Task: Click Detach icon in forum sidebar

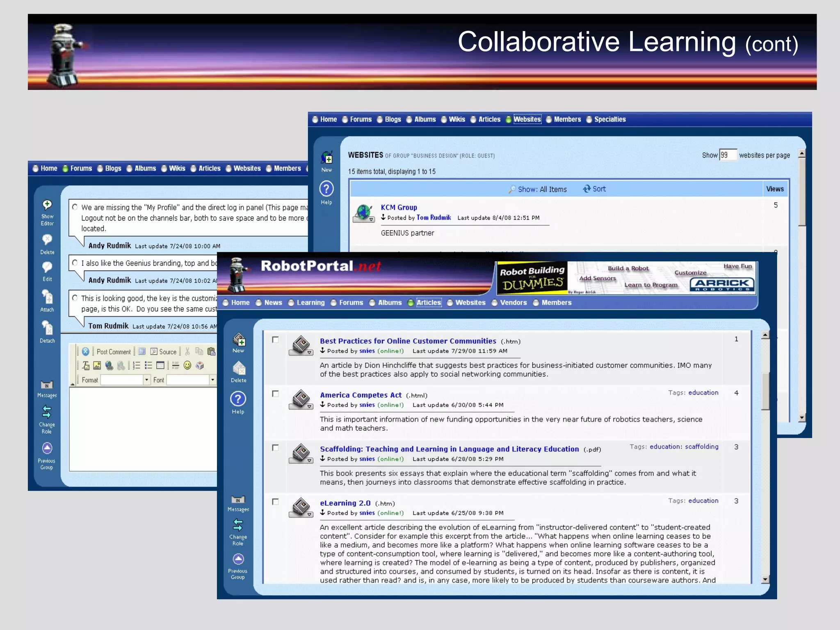Action: coord(47,328)
